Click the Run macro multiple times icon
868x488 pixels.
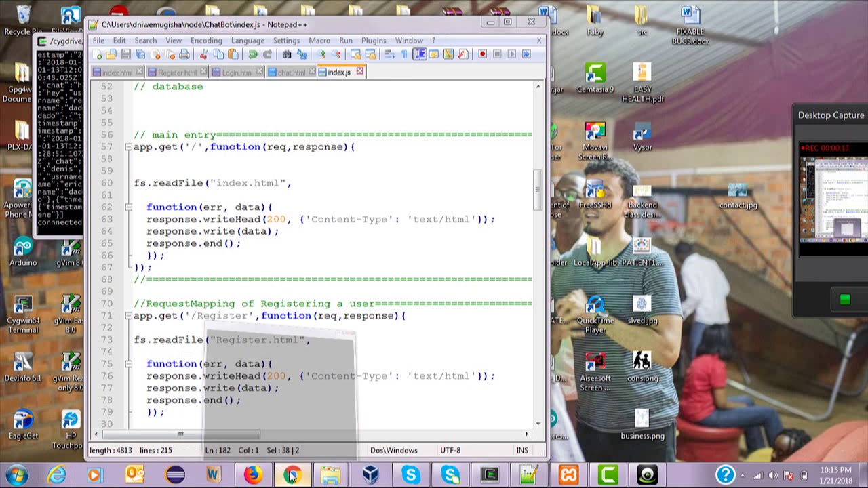tap(526, 54)
